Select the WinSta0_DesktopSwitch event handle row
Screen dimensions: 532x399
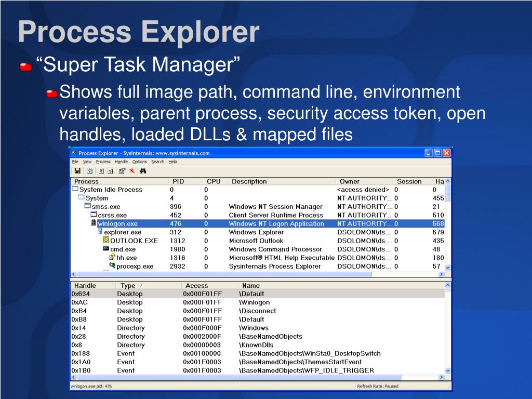258,353
